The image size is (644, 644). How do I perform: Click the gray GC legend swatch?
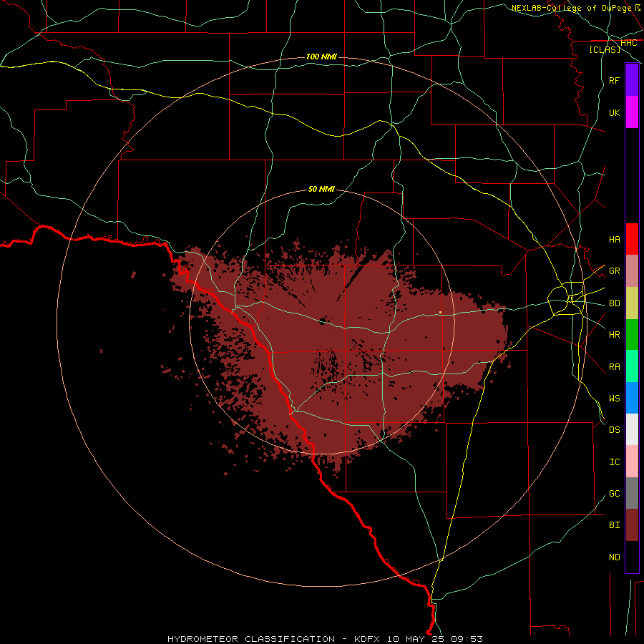(x=632, y=493)
